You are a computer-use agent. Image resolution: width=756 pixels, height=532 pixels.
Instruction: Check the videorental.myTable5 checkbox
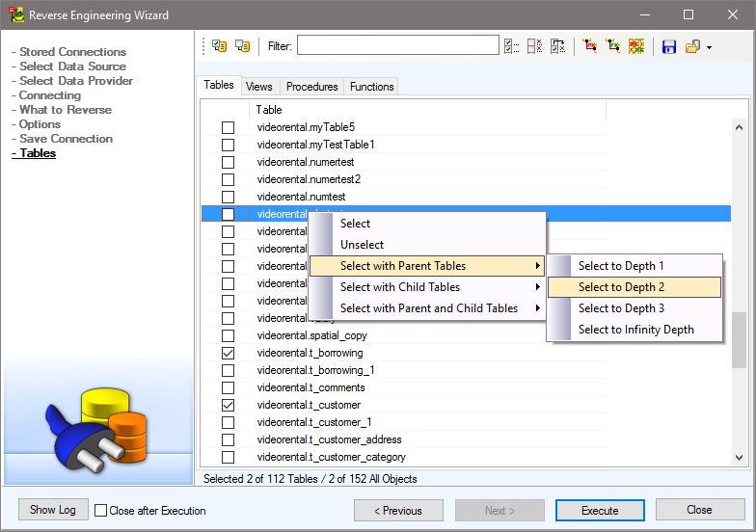point(229,128)
